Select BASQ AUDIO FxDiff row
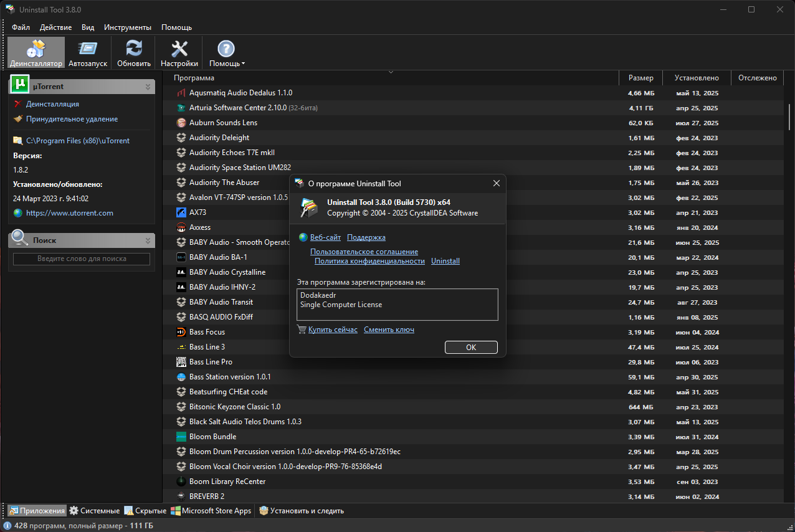 473,317
